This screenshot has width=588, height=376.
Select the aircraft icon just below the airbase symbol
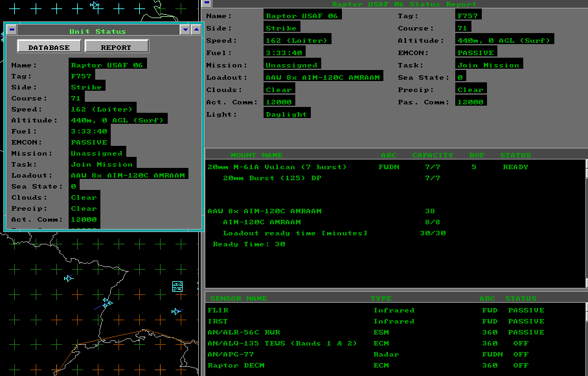point(176,312)
